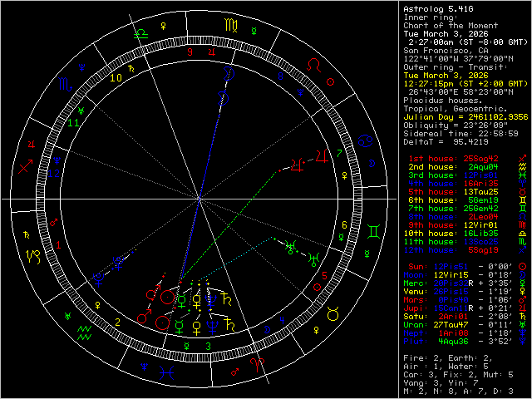The image size is (532, 399).
Task: Click house number 10 label on the wheel
Action: coord(117,77)
